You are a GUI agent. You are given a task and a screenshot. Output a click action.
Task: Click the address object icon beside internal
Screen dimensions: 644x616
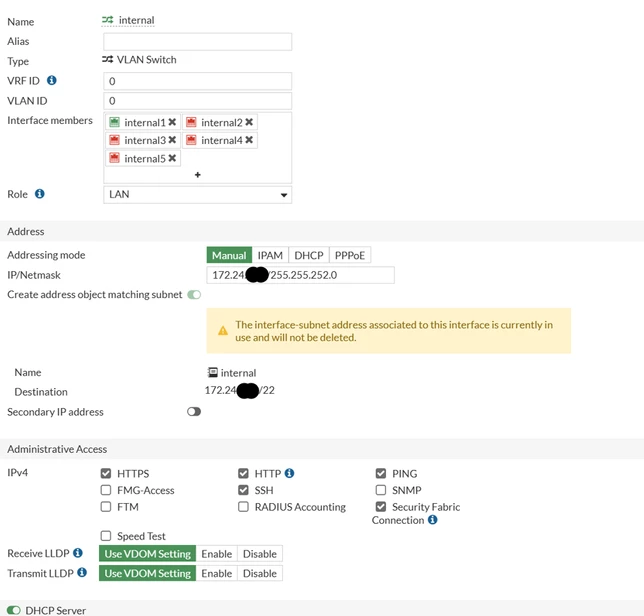point(213,372)
